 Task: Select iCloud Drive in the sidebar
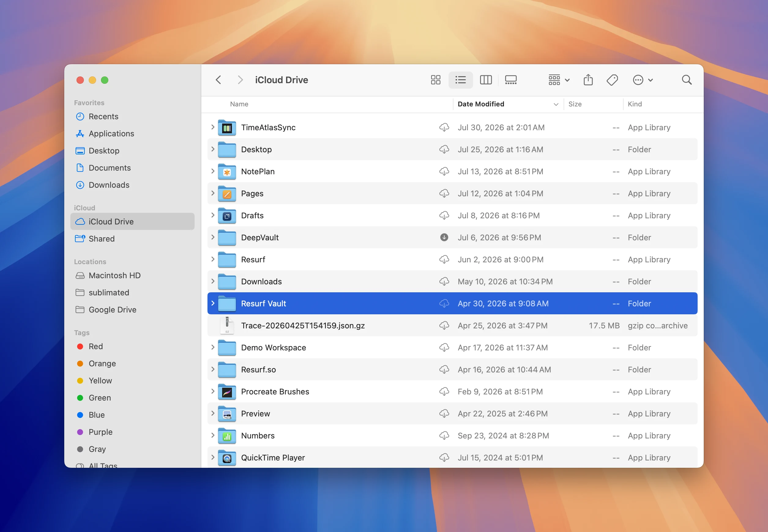(x=132, y=221)
